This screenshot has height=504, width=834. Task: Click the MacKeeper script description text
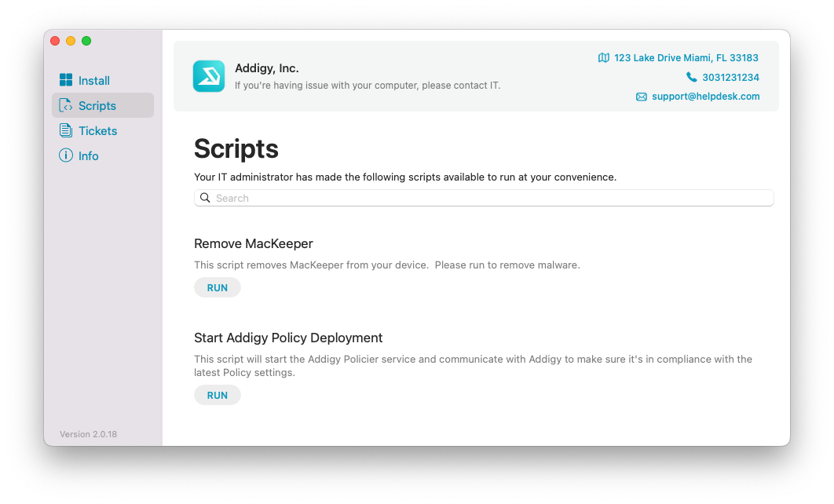click(x=386, y=265)
